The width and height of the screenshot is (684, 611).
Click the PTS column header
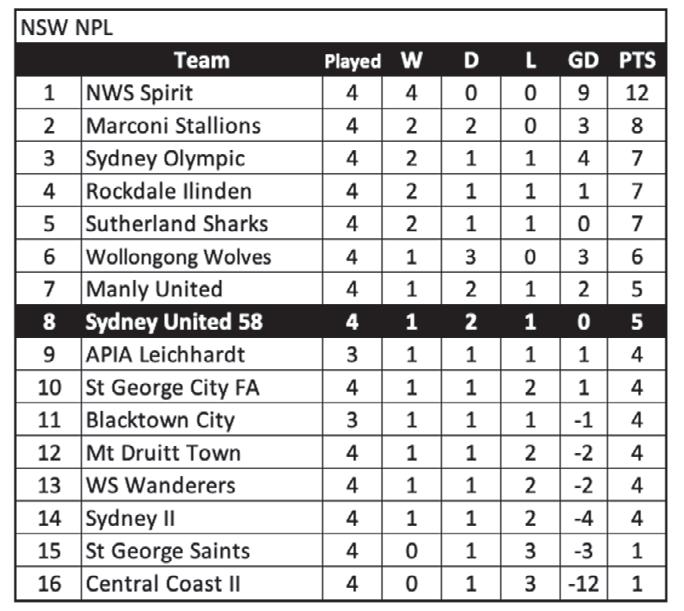point(637,61)
